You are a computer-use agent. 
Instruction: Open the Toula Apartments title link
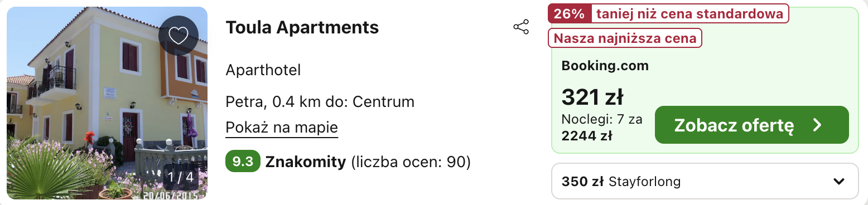click(x=302, y=27)
